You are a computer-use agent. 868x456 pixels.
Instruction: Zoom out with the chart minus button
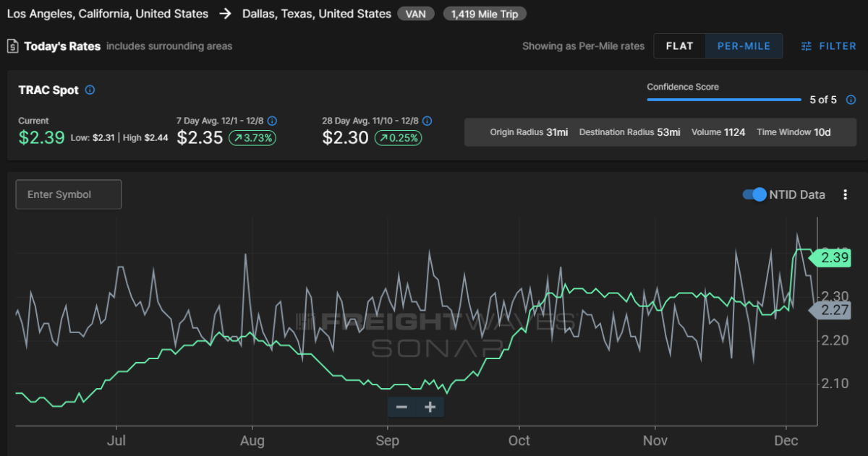coord(401,407)
